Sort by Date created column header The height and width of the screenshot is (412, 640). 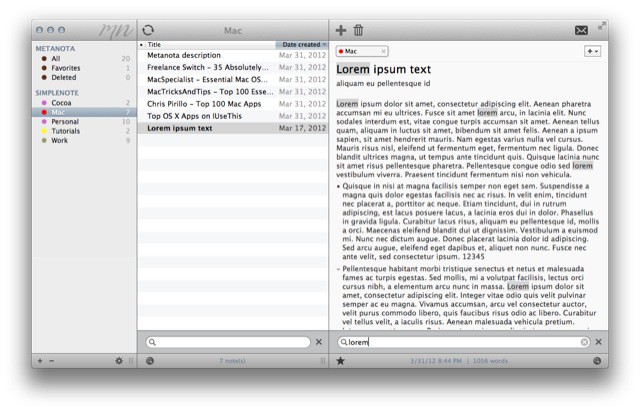pos(302,45)
